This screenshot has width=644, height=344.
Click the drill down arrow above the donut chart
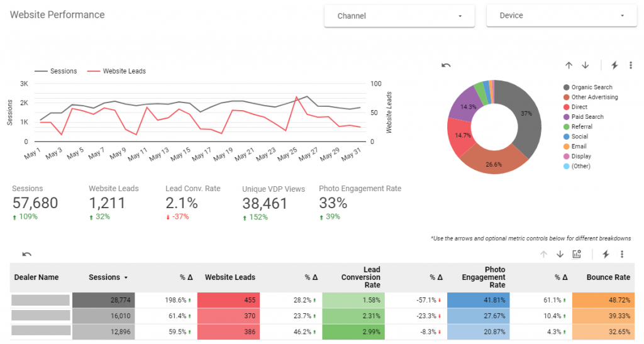click(585, 65)
